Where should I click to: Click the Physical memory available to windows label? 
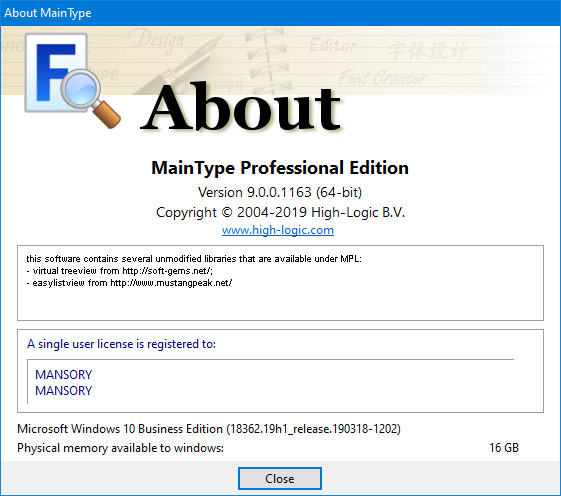coord(121,448)
